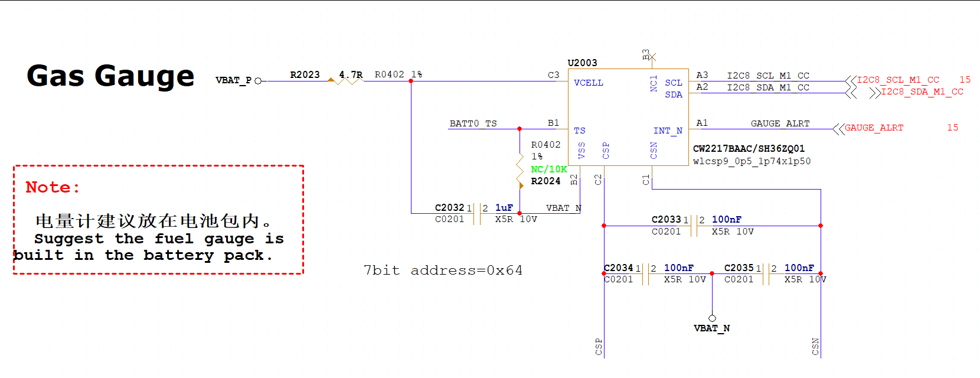
Task: Select the no-connect X marker on pin B3
Action: tap(652, 57)
